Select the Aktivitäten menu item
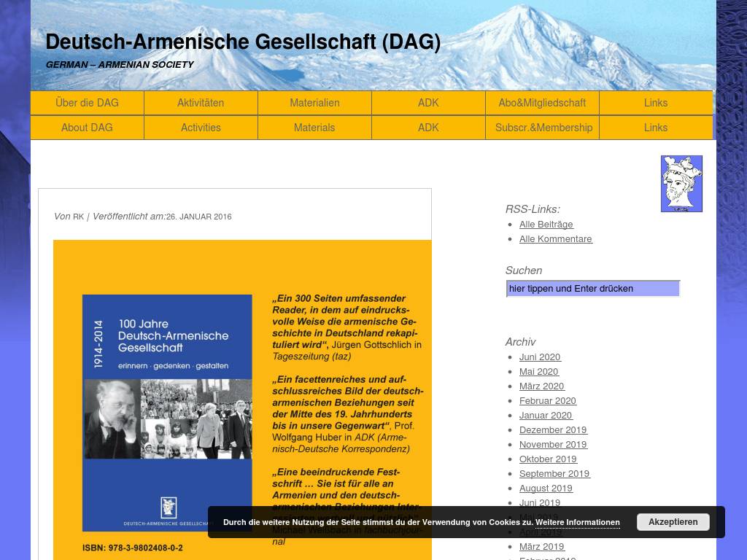The width and height of the screenshot is (747, 560). 201,103
